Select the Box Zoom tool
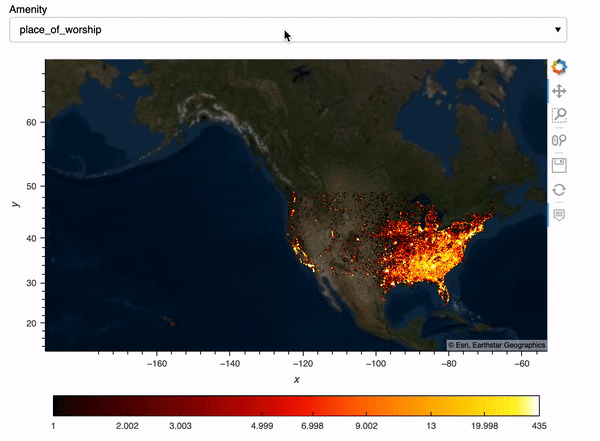This screenshot has height=441, width=600. point(559,116)
